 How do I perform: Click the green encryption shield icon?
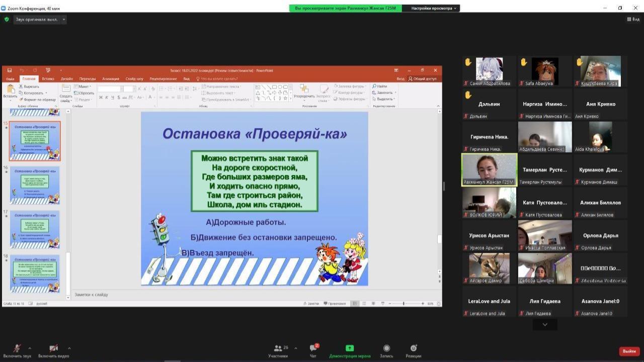point(7,20)
